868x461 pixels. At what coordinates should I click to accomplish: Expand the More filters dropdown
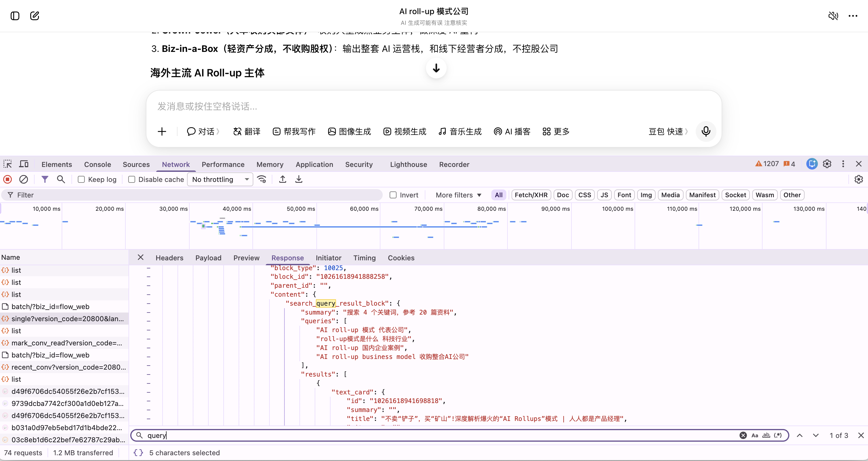tap(458, 195)
